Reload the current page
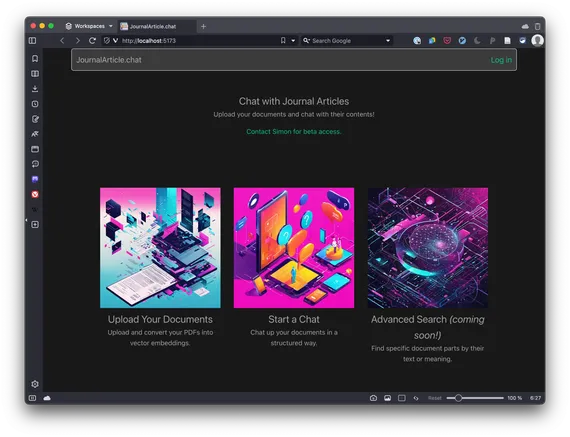The width and height of the screenshot is (570, 437). pos(92,40)
